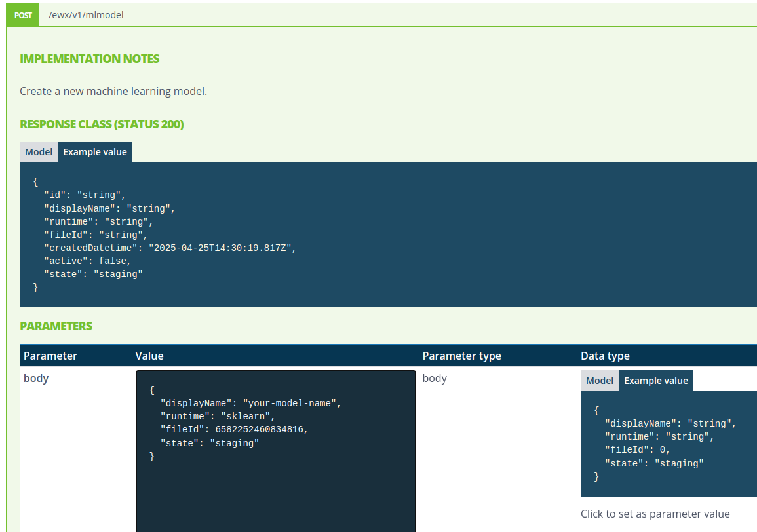
Task: Click the Value column header
Action: (149, 356)
